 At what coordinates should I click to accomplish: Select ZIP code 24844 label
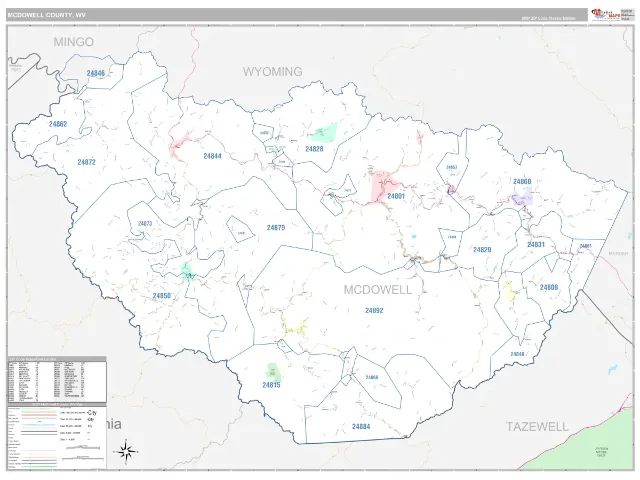coord(212,156)
